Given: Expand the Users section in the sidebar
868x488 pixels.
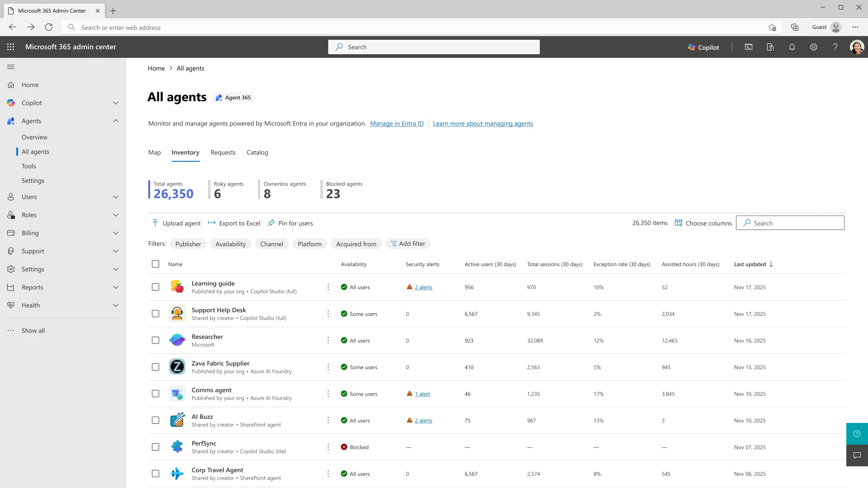Looking at the screenshot, I should [x=116, y=197].
